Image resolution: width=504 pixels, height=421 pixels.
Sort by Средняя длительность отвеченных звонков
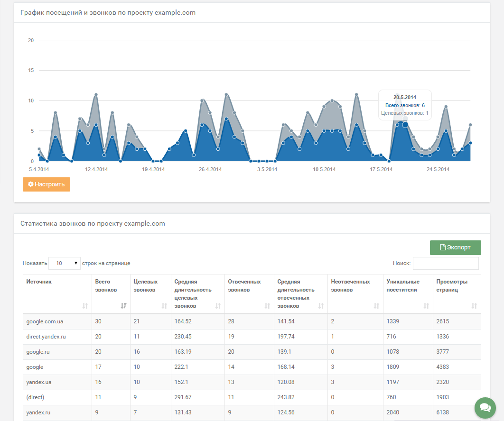click(321, 306)
